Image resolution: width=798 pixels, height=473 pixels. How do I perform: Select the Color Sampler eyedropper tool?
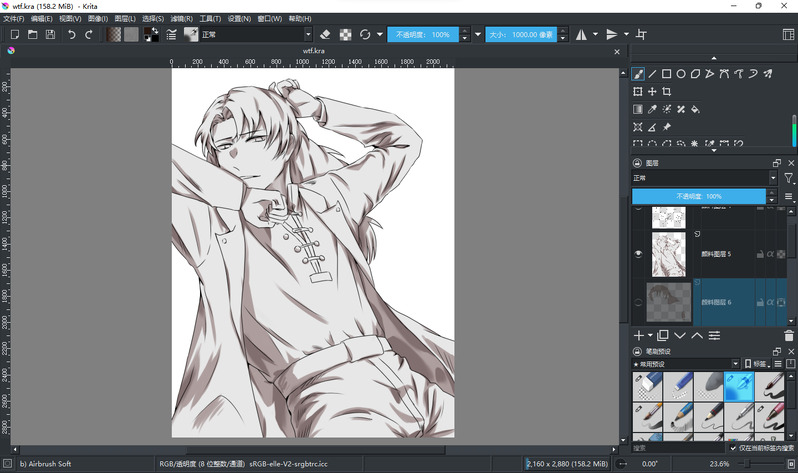[652, 109]
